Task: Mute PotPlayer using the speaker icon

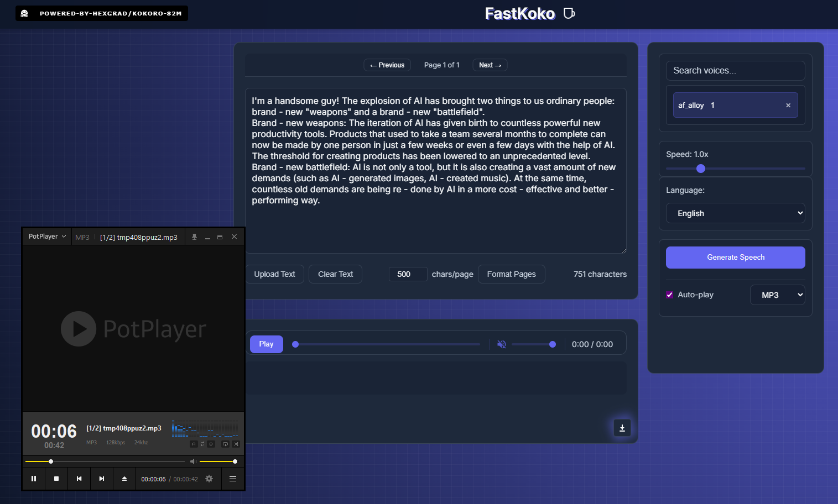Action: click(193, 461)
